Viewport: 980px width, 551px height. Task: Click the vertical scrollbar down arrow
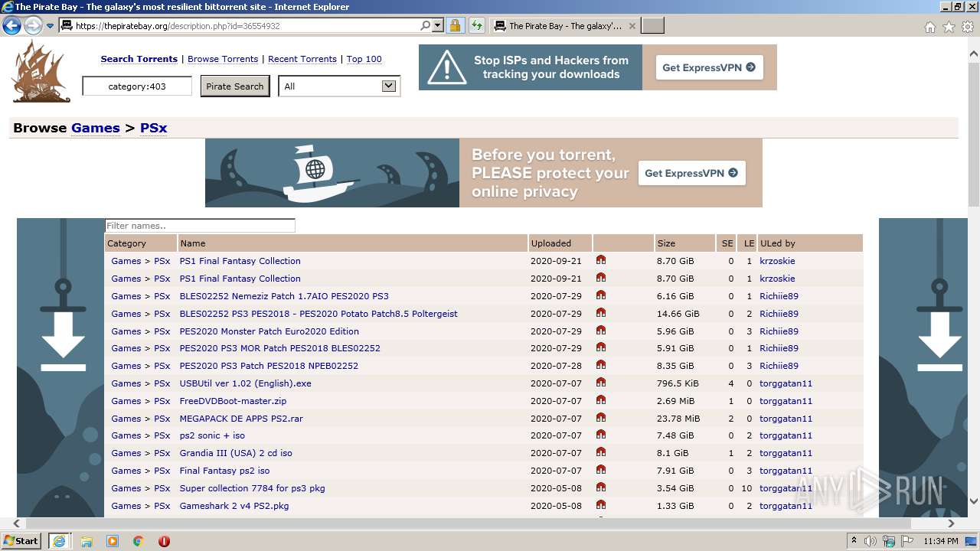pyautogui.click(x=974, y=502)
